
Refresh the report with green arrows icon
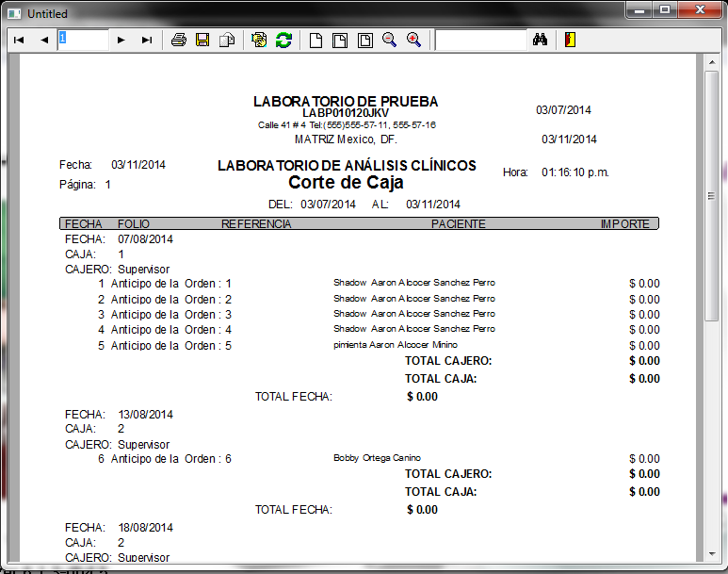point(283,40)
